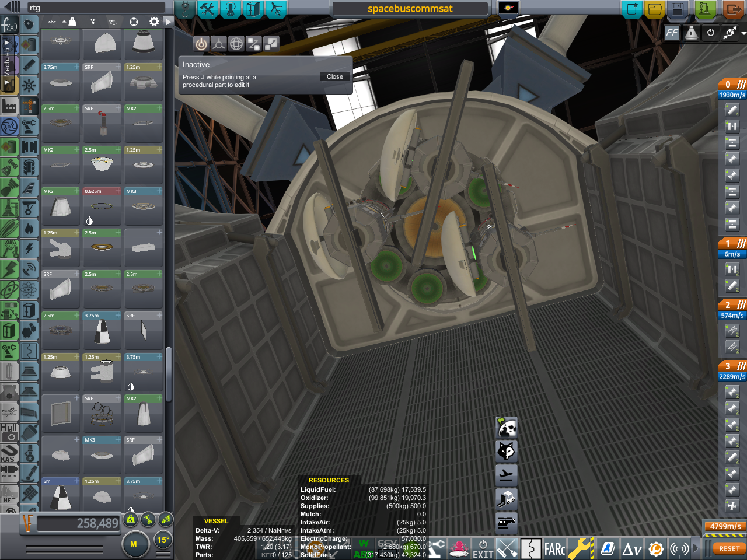Select the Offset gizmo tool
The height and width of the screenshot is (560, 747).
[218, 44]
